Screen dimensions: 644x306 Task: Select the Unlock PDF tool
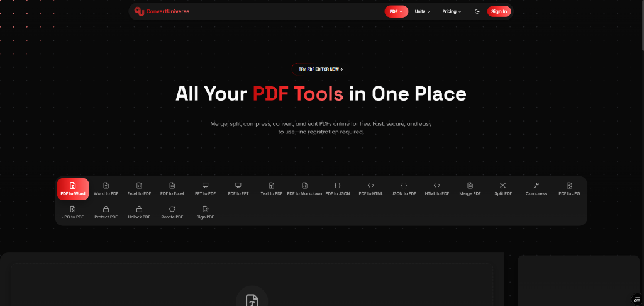[x=139, y=212]
